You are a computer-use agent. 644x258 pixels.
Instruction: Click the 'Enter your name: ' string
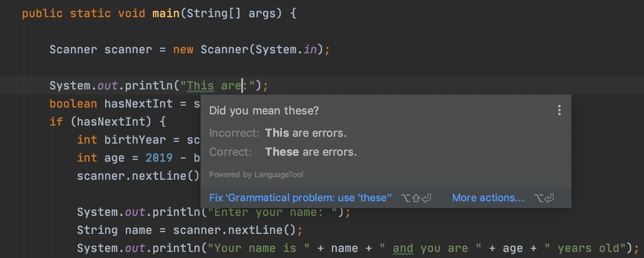[x=273, y=212]
